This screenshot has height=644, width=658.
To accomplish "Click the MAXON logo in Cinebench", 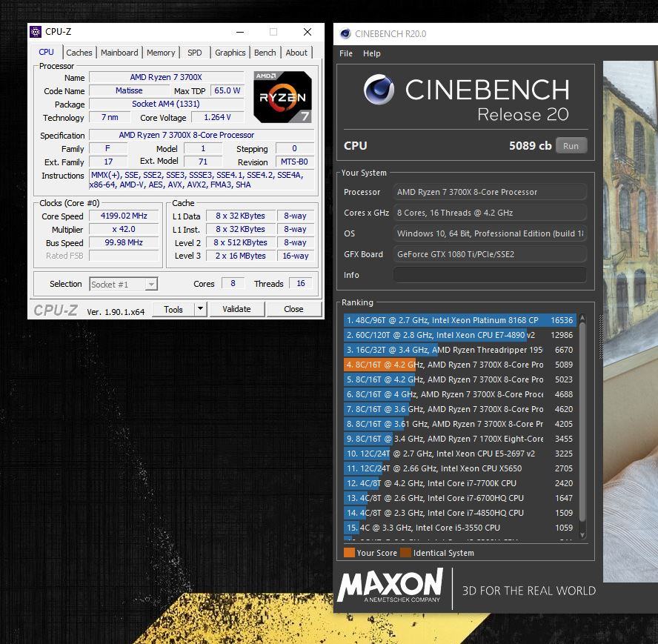I will pyautogui.click(x=391, y=585).
